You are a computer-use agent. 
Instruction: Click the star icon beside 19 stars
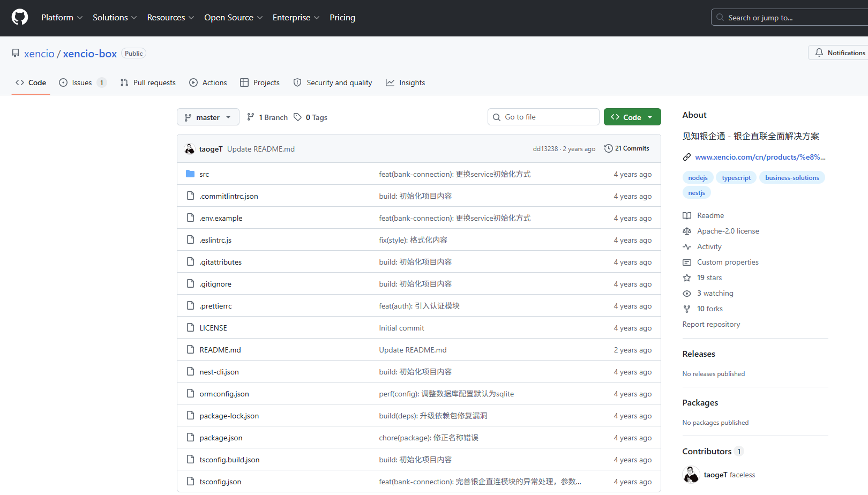[687, 277]
